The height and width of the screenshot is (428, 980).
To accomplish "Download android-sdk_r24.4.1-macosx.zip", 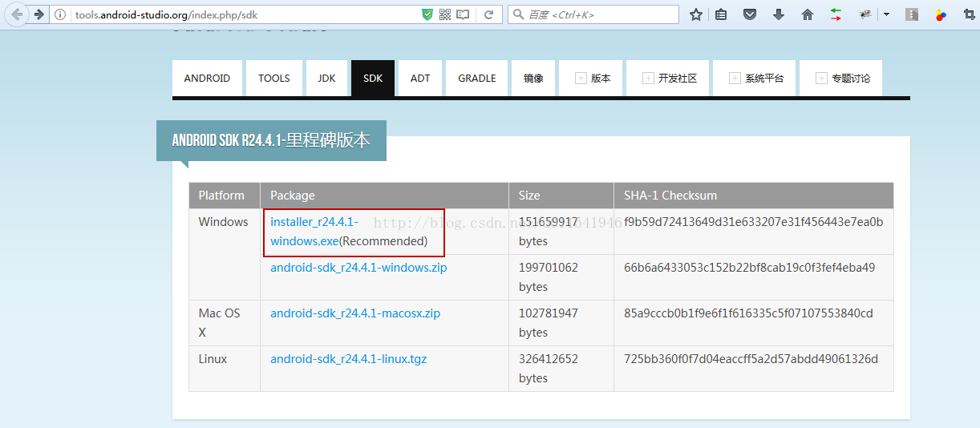I will [x=355, y=313].
